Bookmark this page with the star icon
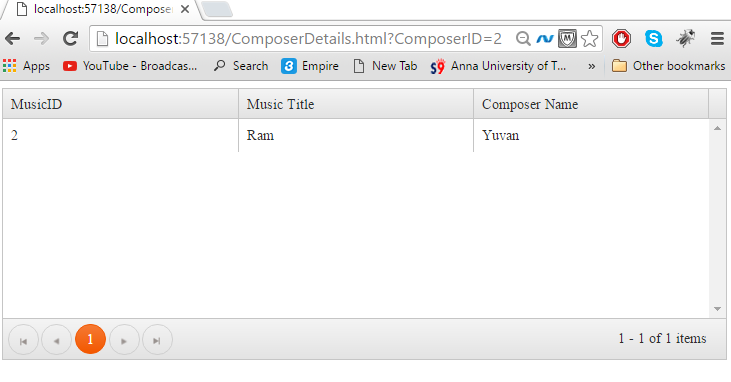 point(590,39)
